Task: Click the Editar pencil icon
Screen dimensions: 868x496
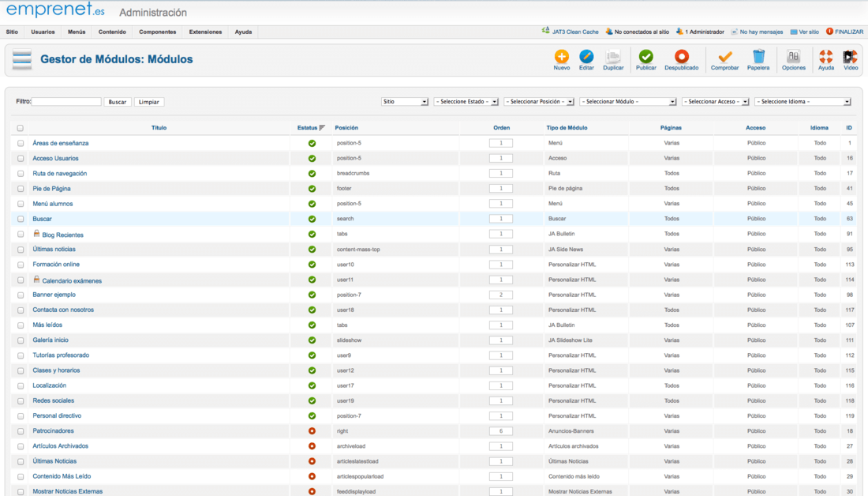Action: point(586,57)
